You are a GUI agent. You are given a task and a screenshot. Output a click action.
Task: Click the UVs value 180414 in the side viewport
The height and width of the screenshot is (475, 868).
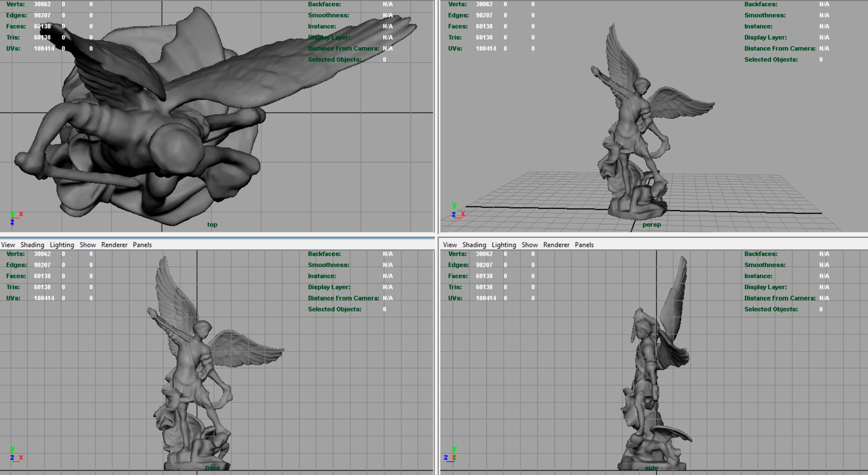486,298
